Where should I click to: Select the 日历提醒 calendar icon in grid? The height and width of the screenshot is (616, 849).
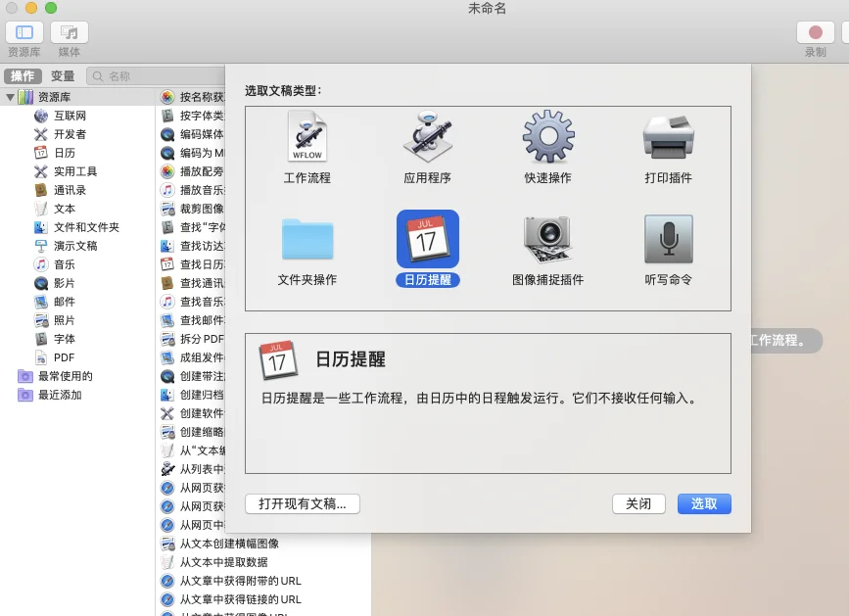[x=427, y=239]
